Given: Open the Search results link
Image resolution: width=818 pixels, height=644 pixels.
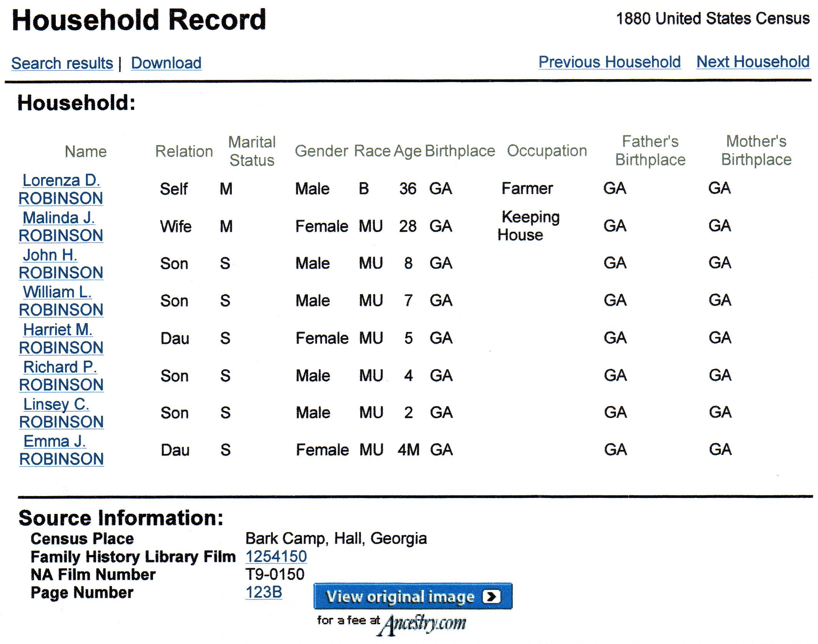Looking at the screenshot, I should coord(62,63).
